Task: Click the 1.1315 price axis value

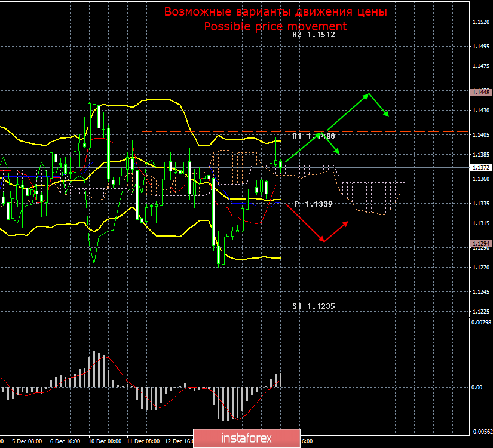Action: point(481,223)
